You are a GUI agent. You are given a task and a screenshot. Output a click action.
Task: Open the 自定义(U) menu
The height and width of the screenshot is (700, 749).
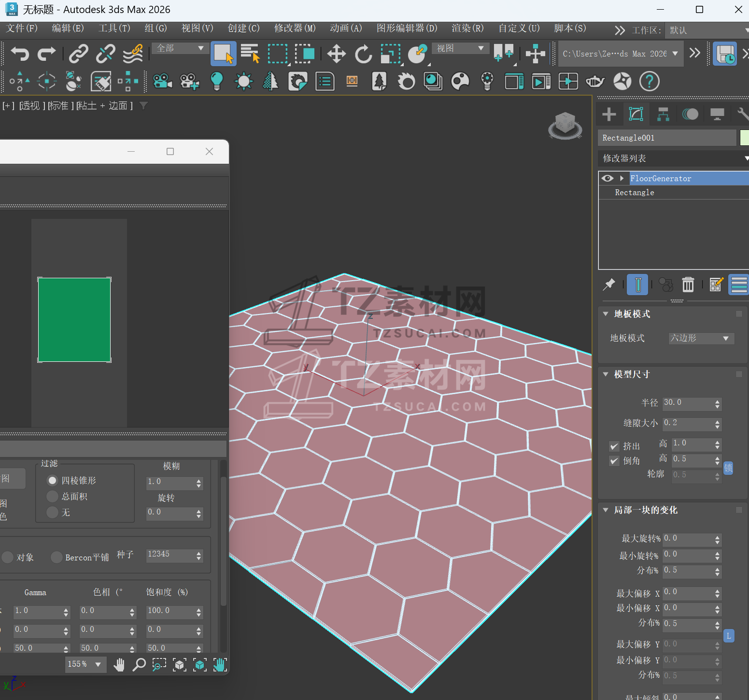519,28
